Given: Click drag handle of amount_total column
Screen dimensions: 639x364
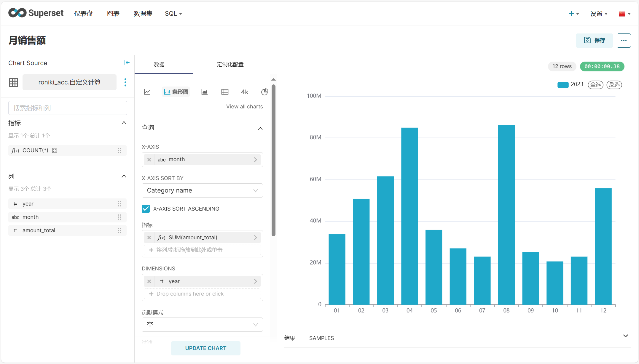Looking at the screenshot, I should click(x=119, y=230).
